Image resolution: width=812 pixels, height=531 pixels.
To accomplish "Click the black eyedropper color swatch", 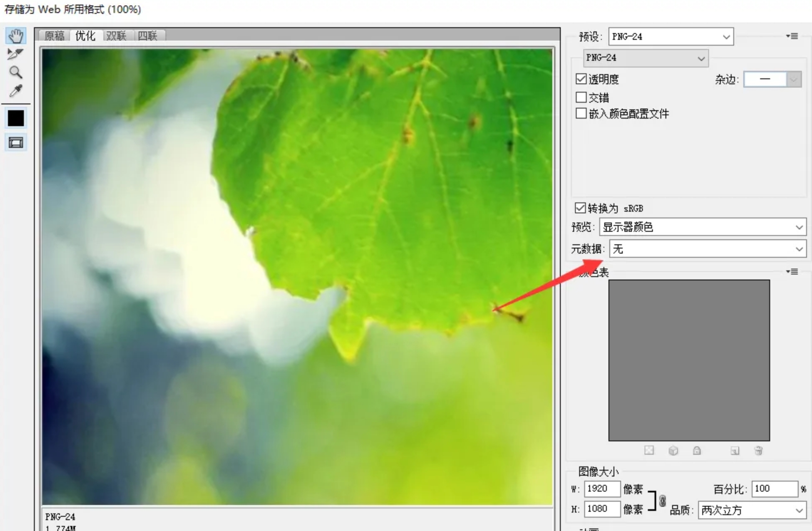I will point(16,119).
